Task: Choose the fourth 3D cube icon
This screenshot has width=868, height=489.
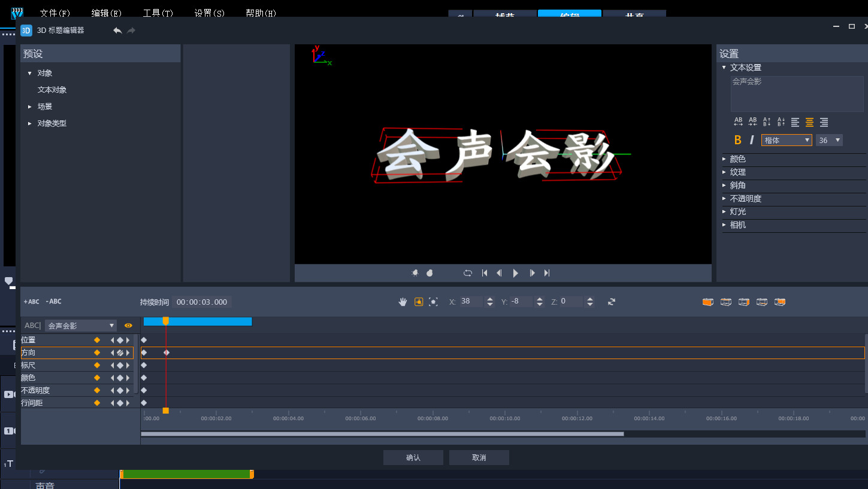Action: coord(762,302)
